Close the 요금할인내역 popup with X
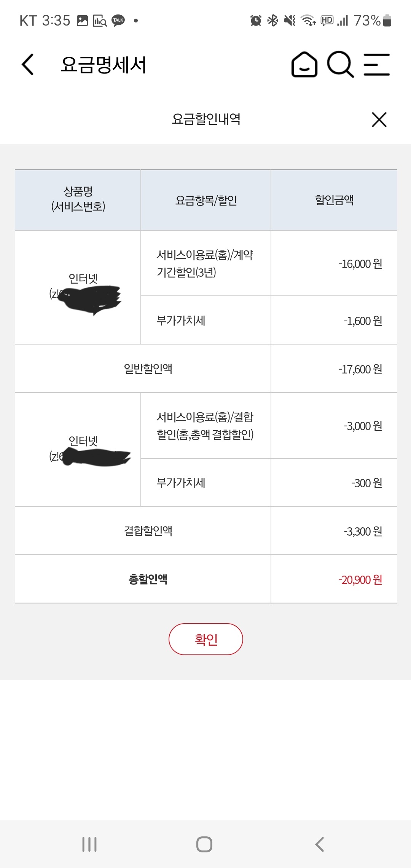 [379, 120]
